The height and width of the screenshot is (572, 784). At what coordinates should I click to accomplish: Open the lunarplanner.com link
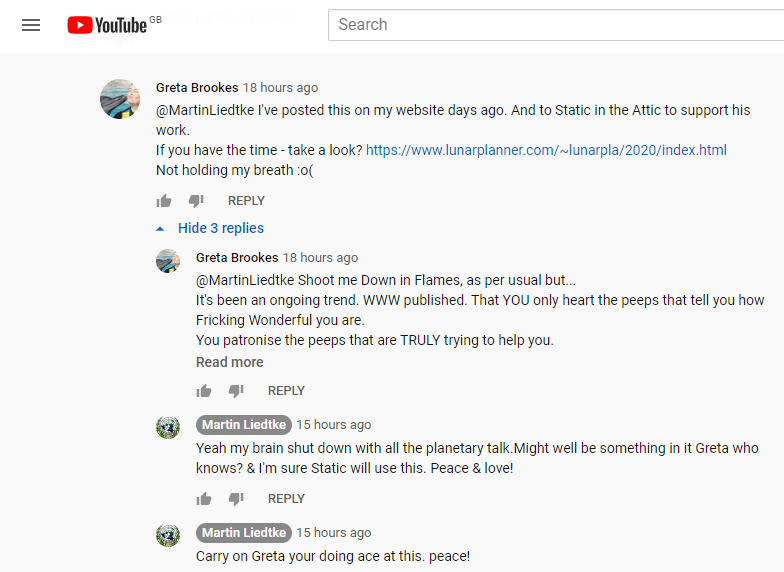[x=546, y=150]
